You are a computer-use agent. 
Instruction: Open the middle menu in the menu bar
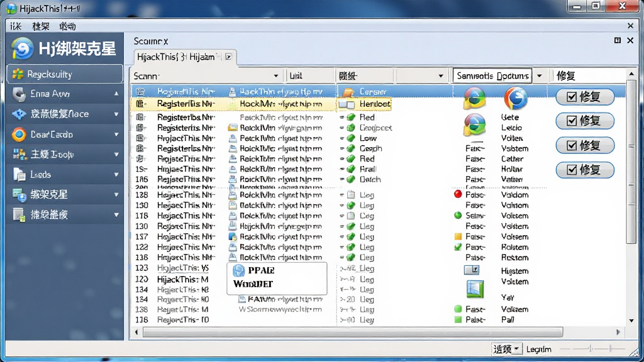click(41, 26)
